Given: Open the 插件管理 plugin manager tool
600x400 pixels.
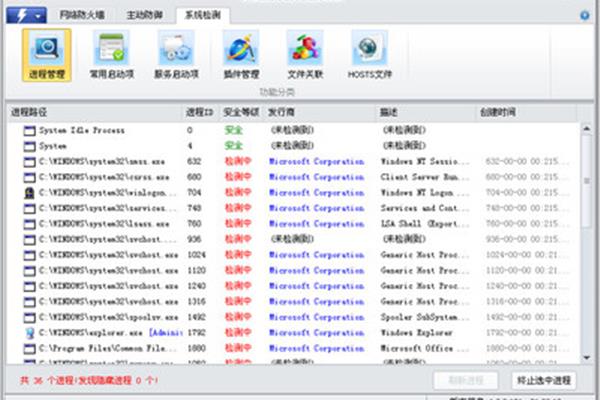Looking at the screenshot, I should [241, 55].
